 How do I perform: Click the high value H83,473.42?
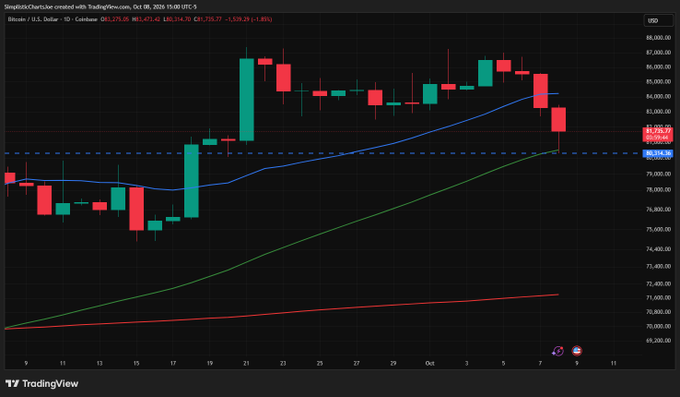coord(146,19)
